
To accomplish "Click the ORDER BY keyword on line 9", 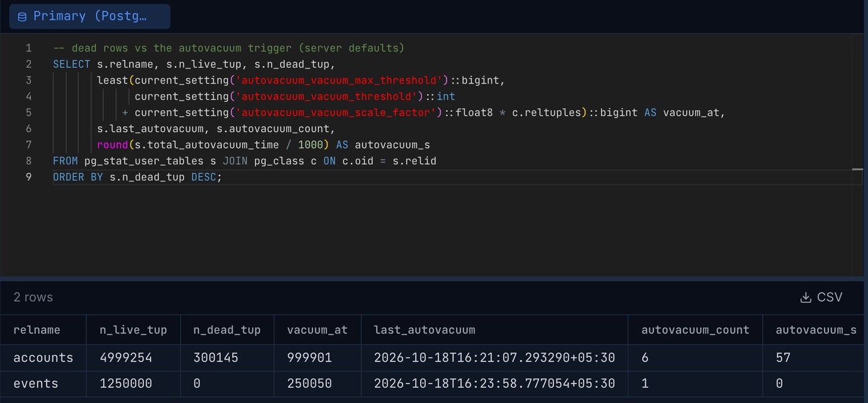I will (78, 177).
